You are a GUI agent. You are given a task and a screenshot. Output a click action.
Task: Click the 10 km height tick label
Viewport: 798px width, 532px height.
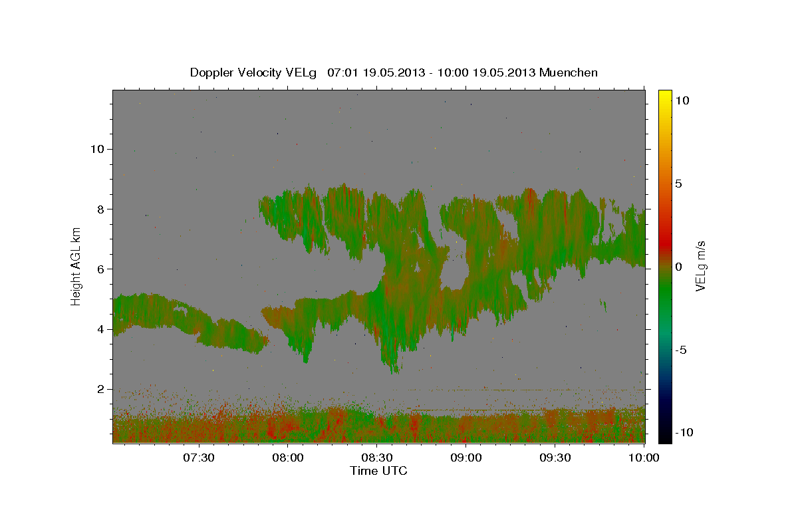point(97,149)
